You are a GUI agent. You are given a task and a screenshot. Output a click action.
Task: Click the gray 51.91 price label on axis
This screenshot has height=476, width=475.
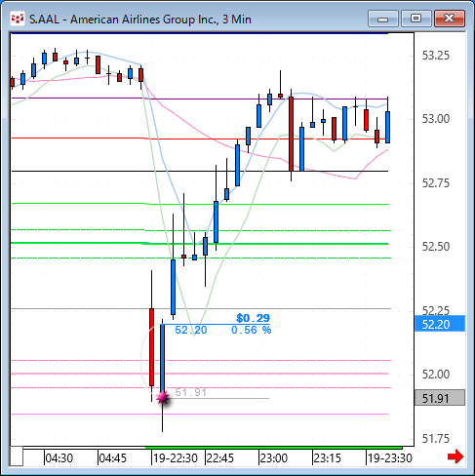point(440,398)
